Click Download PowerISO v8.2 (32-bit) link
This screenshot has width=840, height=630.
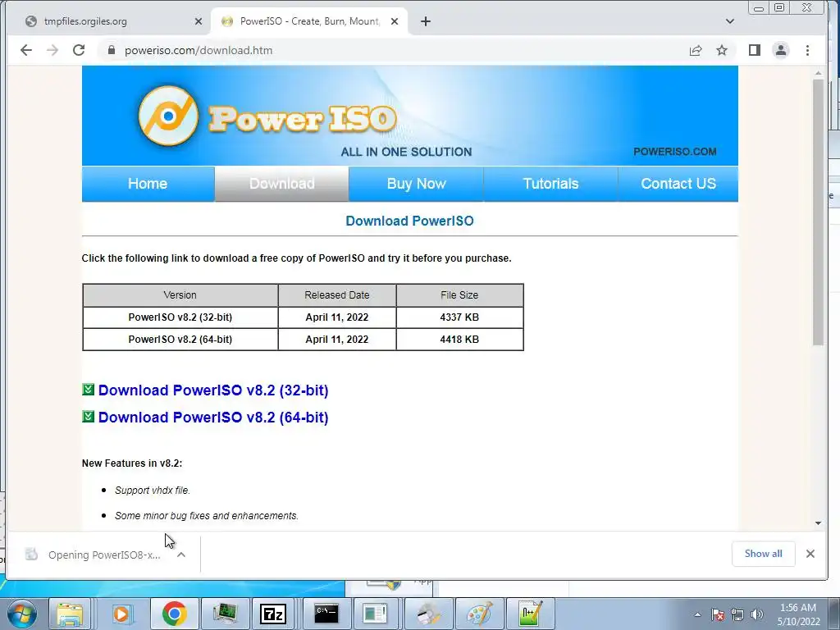(213, 390)
